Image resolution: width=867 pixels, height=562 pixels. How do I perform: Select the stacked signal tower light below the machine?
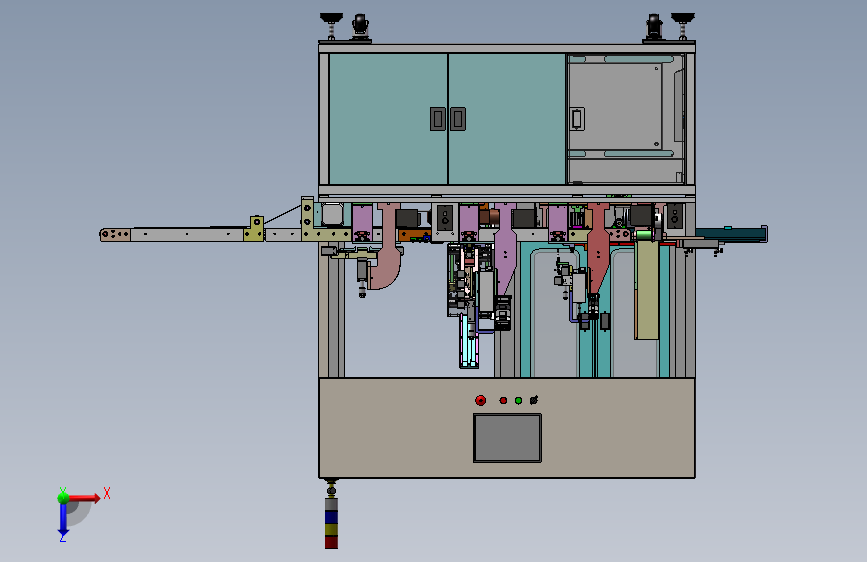click(x=331, y=522)
